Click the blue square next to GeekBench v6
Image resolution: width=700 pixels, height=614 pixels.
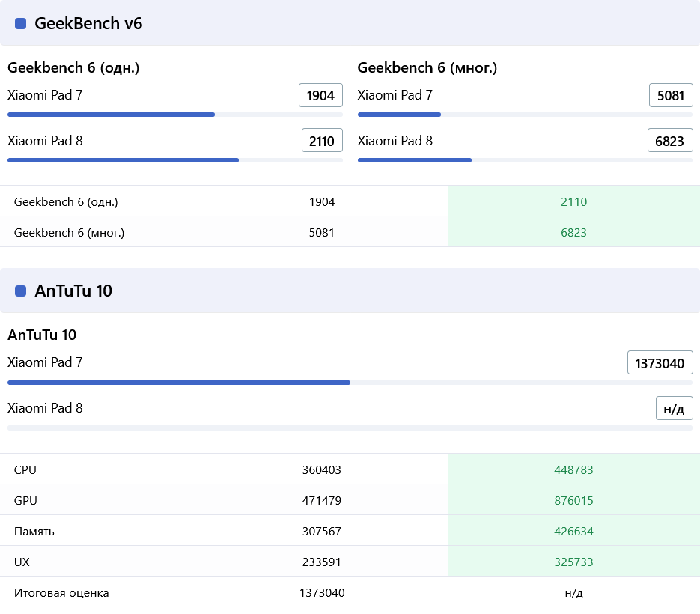[x=20, y=24]
